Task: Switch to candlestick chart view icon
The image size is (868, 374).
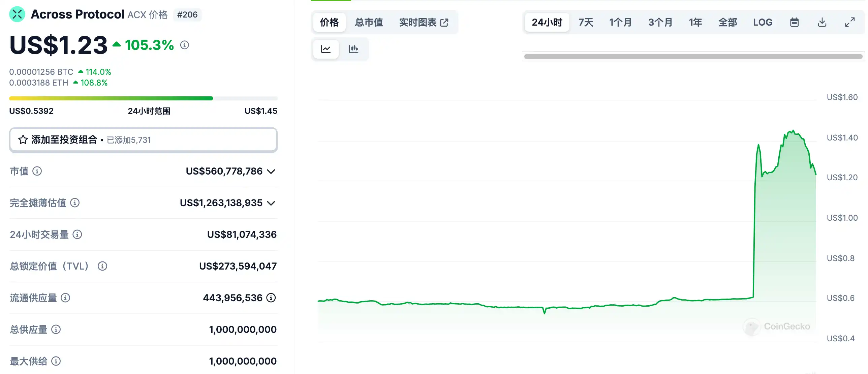Action: pos(353,49)
